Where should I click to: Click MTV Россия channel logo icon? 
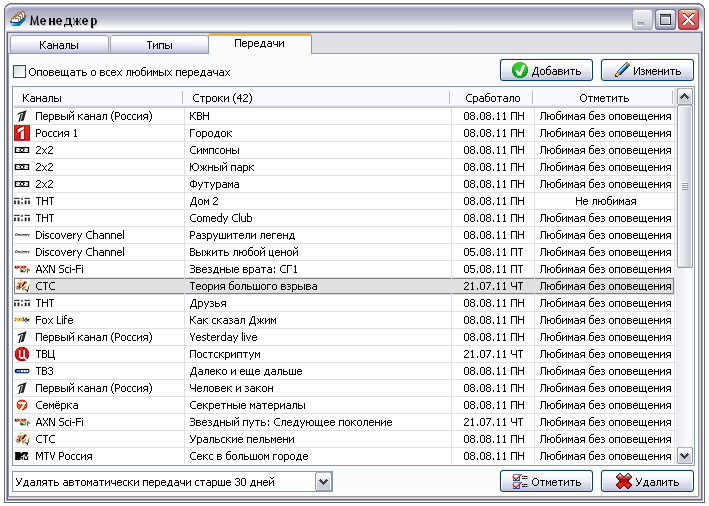22,456
